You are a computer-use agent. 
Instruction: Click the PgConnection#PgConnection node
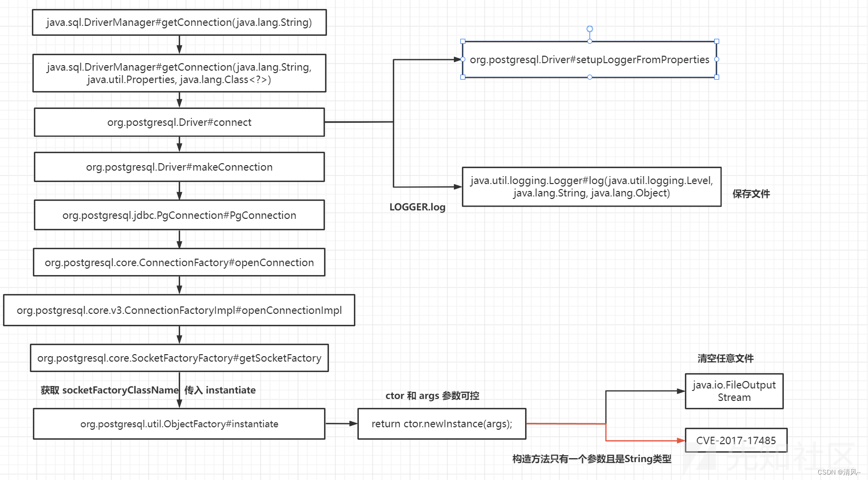coord(179,215)
